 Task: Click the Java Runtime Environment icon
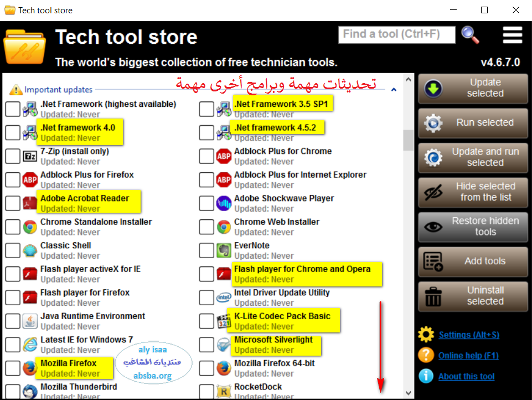[30, 321]
